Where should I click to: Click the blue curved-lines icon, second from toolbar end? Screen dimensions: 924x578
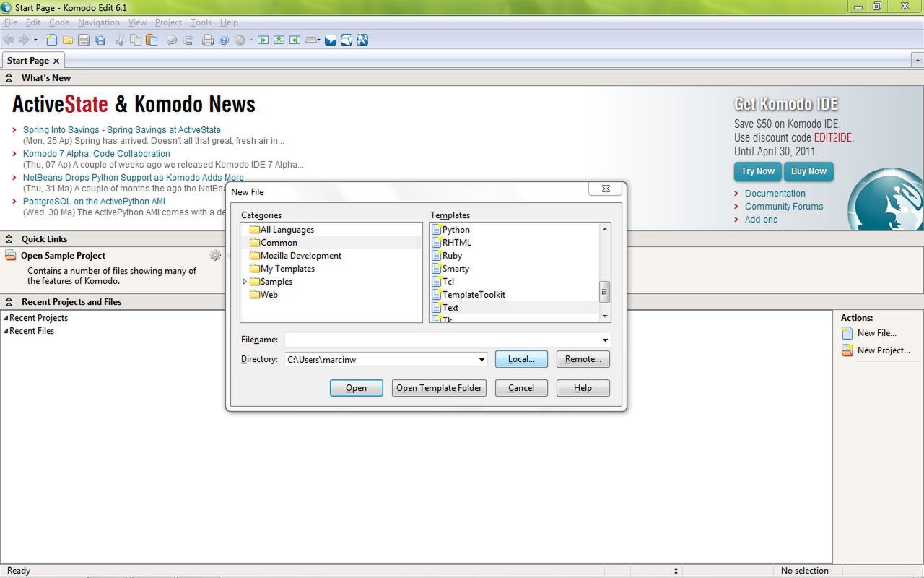[x=346, y=40]
